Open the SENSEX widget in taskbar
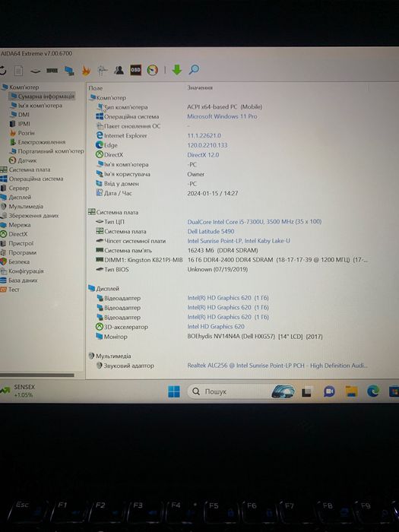 coord(17,391)
